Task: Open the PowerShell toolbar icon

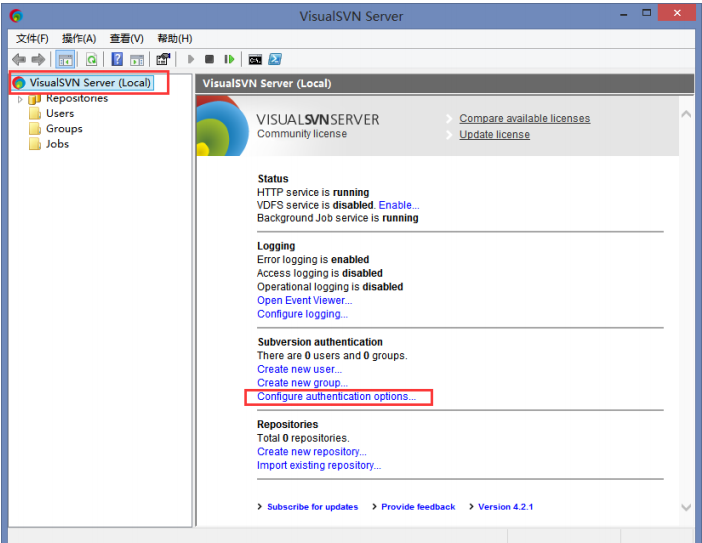Action: click(x=275, y=59)
